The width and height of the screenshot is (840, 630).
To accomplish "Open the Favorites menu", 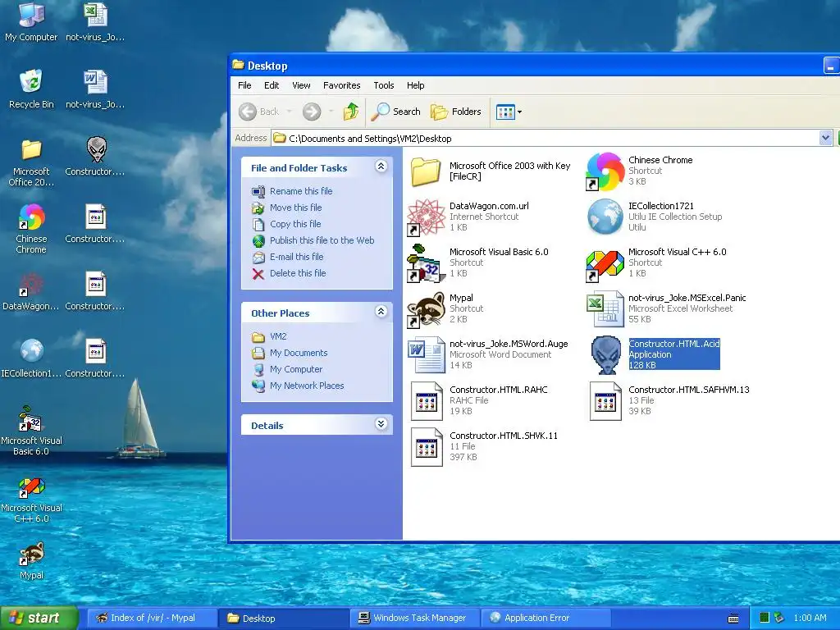I will tap(342, 85).
